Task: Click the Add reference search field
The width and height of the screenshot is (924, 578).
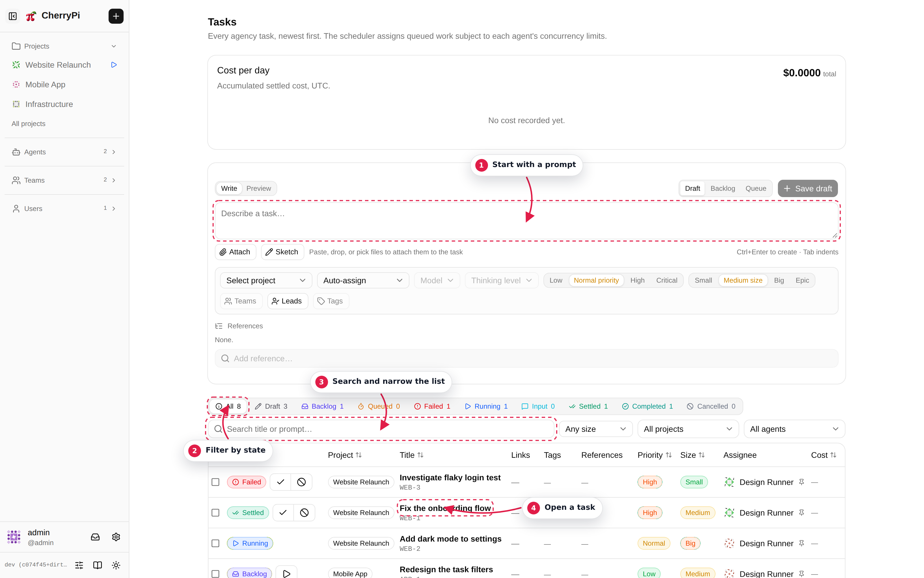Action: click(x=526, y=358)
